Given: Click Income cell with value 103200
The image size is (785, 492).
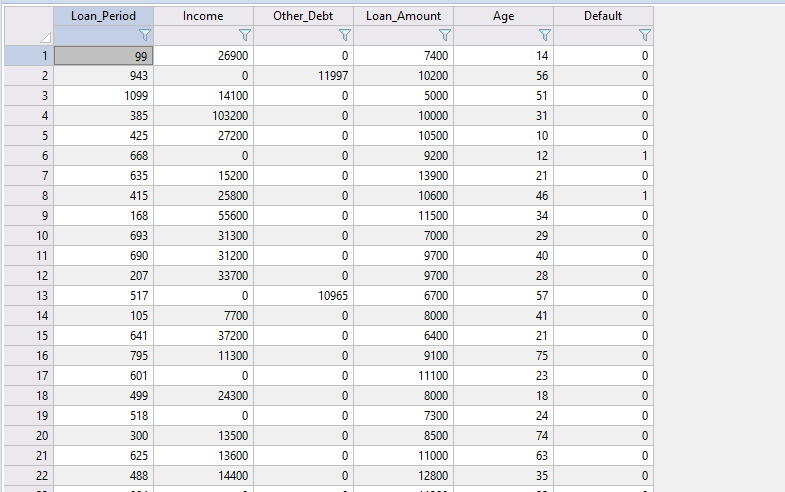Looking at the screenshot, I should point(203,116).
